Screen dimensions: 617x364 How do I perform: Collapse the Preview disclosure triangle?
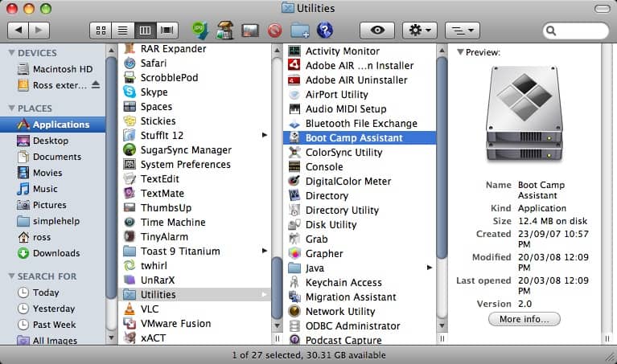pyautogui.click(x=460, y=52)
